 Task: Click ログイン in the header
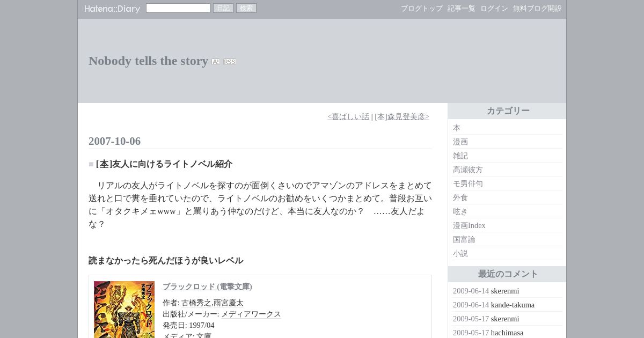[x=494, y=9]
